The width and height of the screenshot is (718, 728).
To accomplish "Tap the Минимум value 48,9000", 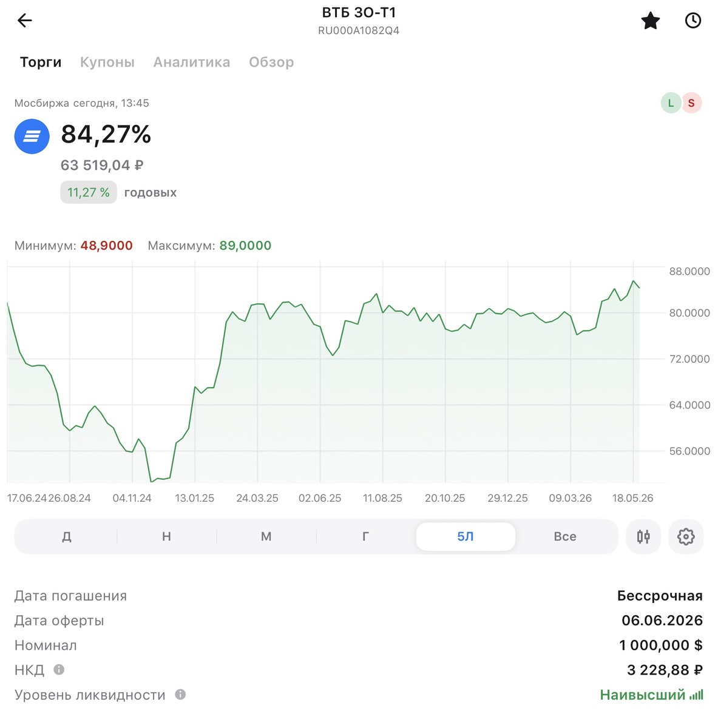I will [x=107, y=246].
